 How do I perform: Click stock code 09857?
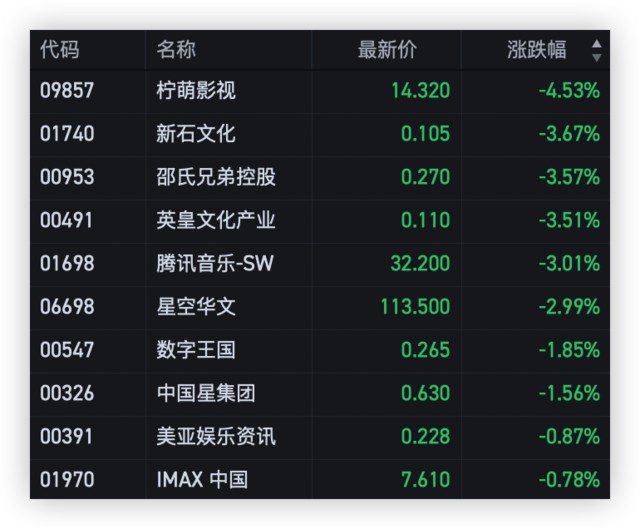click(67, 91)
